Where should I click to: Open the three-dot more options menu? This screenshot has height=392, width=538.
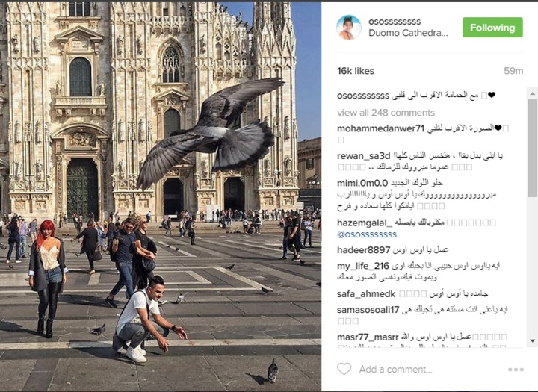click(x=516, y=370)
